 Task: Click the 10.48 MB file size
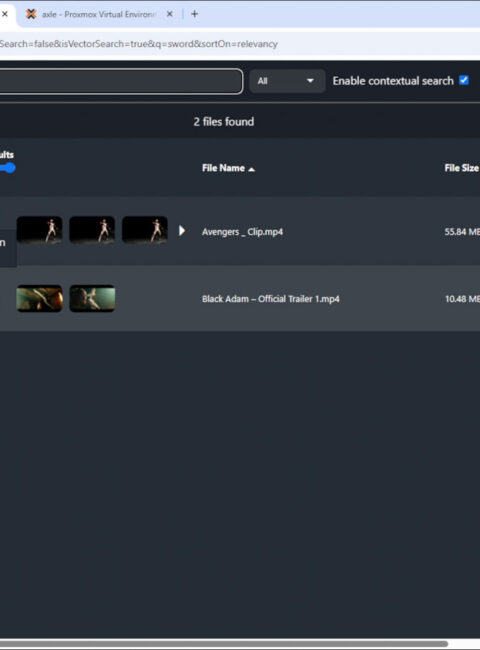click(462, 299)
